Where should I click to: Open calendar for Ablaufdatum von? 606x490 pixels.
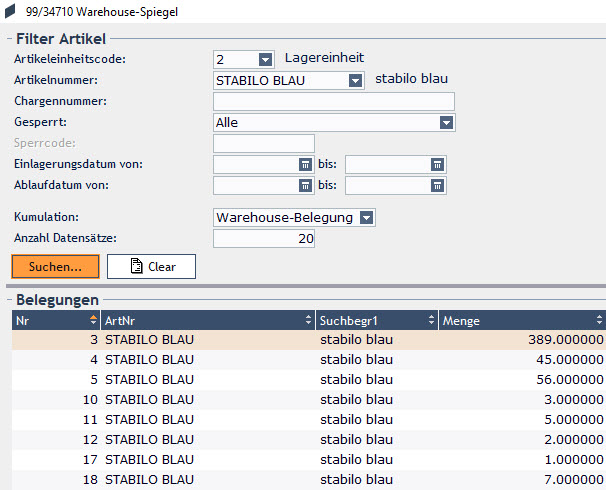[305, 186]
